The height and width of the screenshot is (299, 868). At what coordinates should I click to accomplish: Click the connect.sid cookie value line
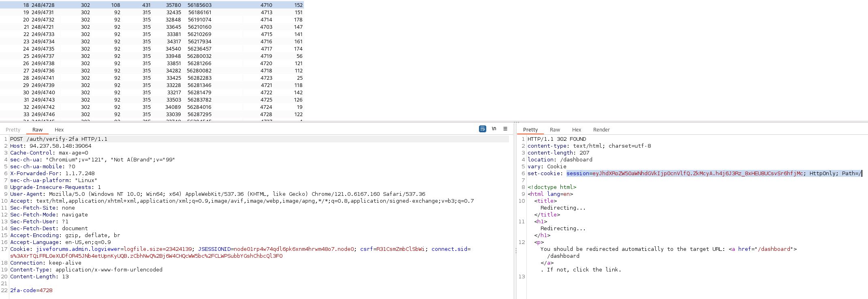[x=146, y=256]
